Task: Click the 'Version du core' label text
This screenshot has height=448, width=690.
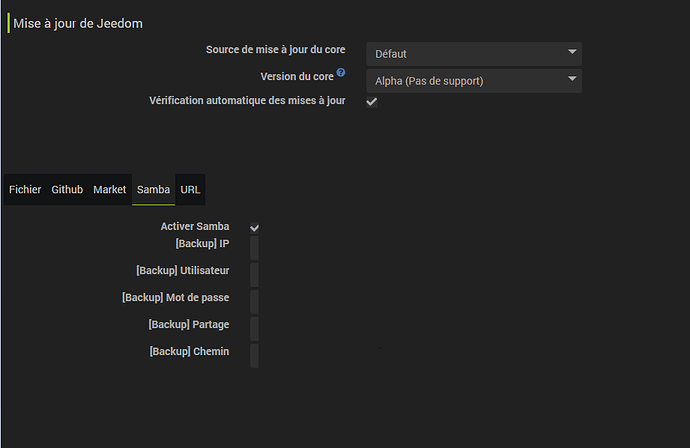Action: click(296, 76)
